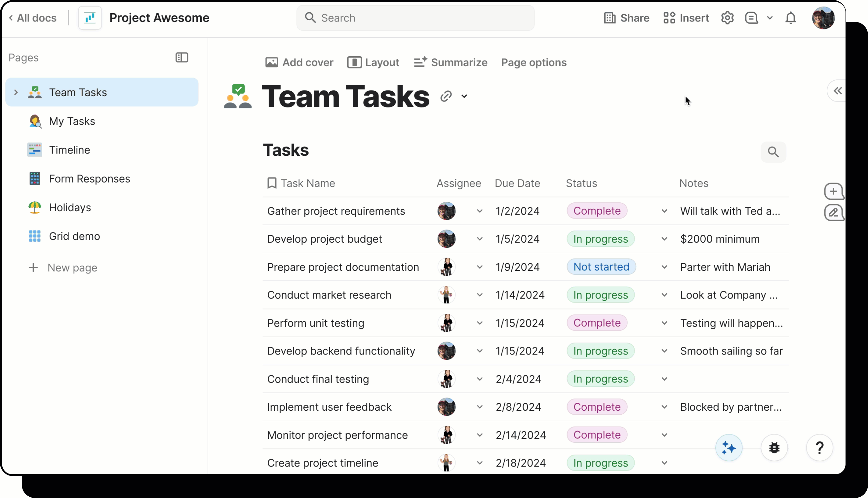Click the Not started status pill
This screenshot has width=868, height=498.
601,267
